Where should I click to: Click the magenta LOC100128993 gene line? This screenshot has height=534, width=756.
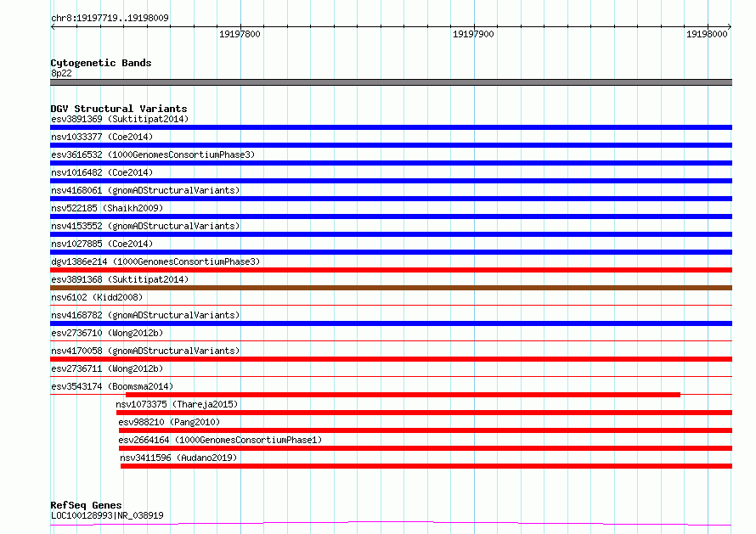(391, 524)
